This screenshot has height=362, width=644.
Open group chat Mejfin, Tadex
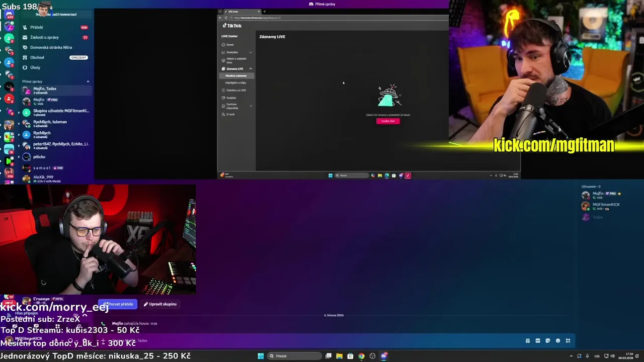point(55,90)
